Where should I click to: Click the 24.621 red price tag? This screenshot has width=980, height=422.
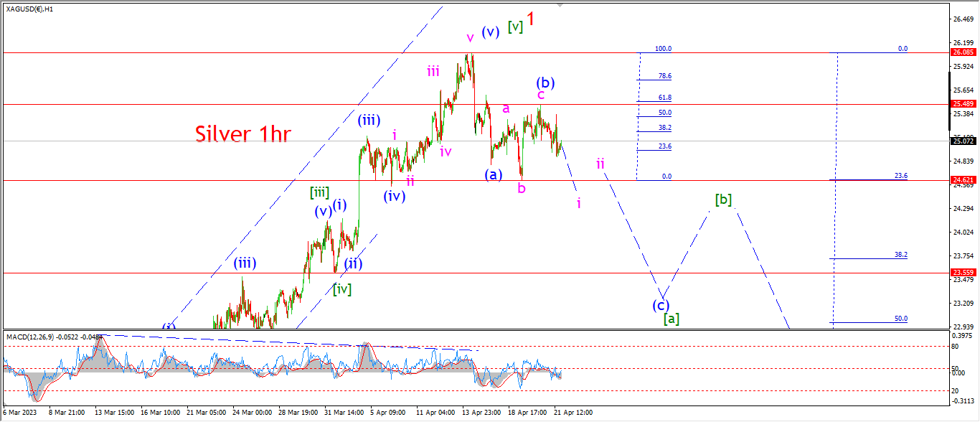point(963,180)
